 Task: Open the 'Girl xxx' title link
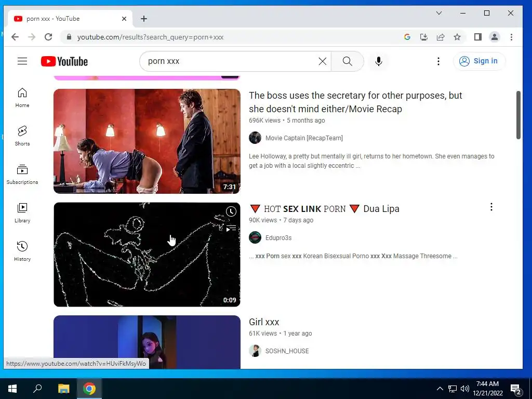tap(264, 322)
